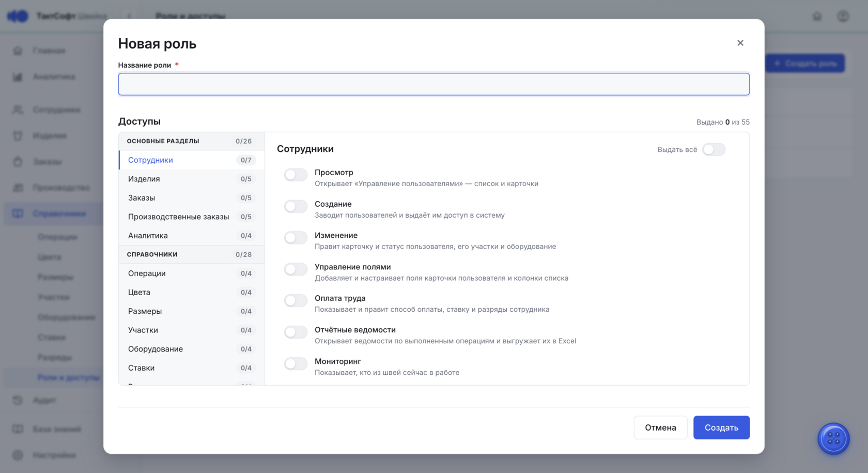Viewport: 868px width, 473px height.
Task: Select Производственные заказы in the list
Action: pyautogui.click(x=192, y=217)
